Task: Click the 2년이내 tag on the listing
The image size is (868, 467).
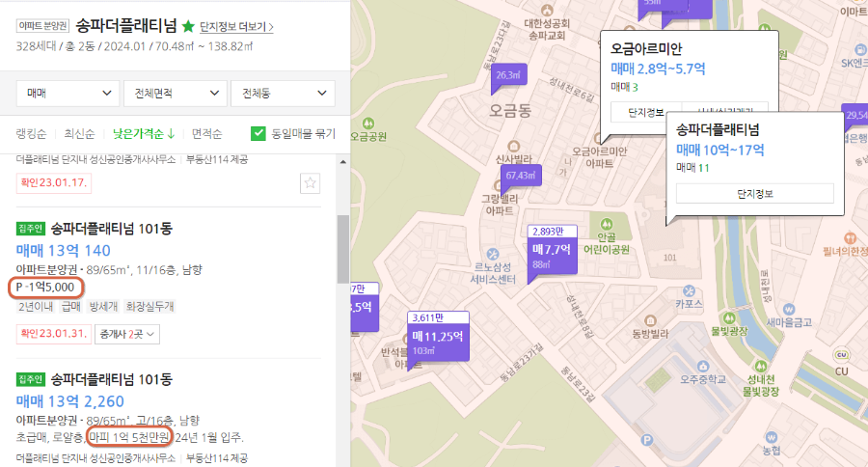Action: tap(36, 306)
